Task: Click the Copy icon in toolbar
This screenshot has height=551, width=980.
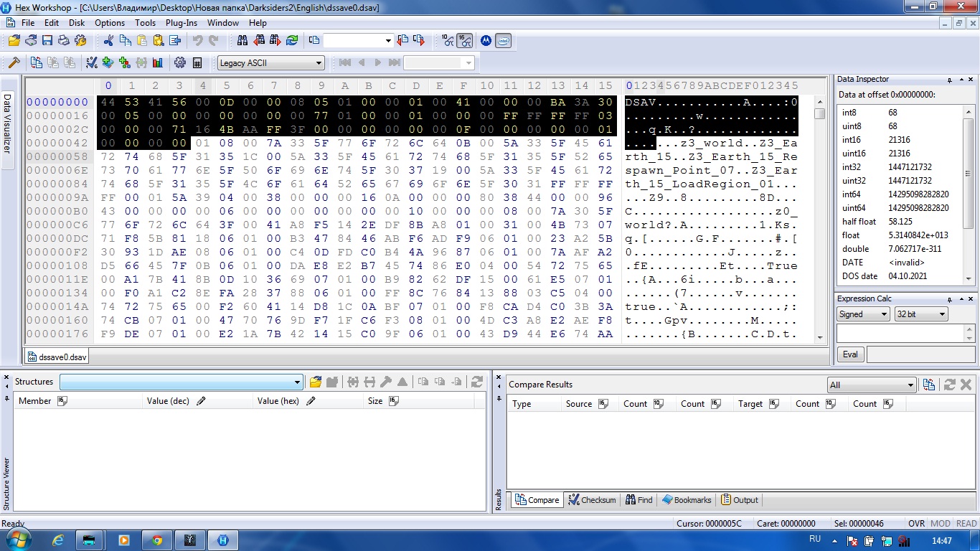Action: click(x=125, y=41)
